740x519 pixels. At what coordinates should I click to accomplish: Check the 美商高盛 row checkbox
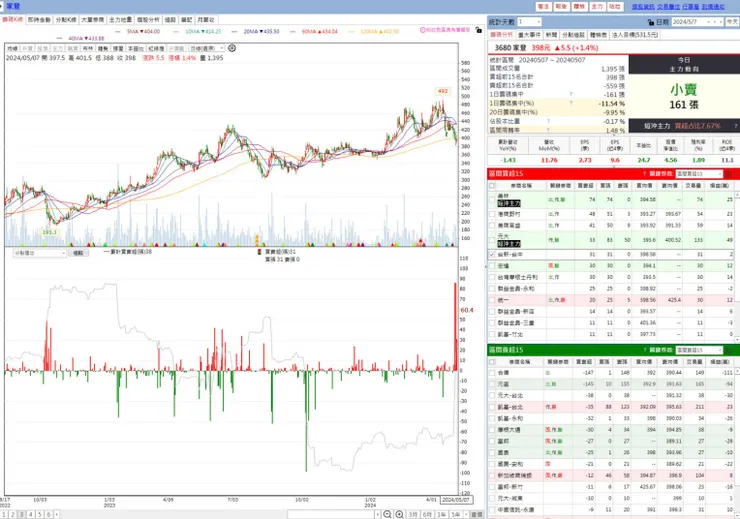[x=492, y=226]
